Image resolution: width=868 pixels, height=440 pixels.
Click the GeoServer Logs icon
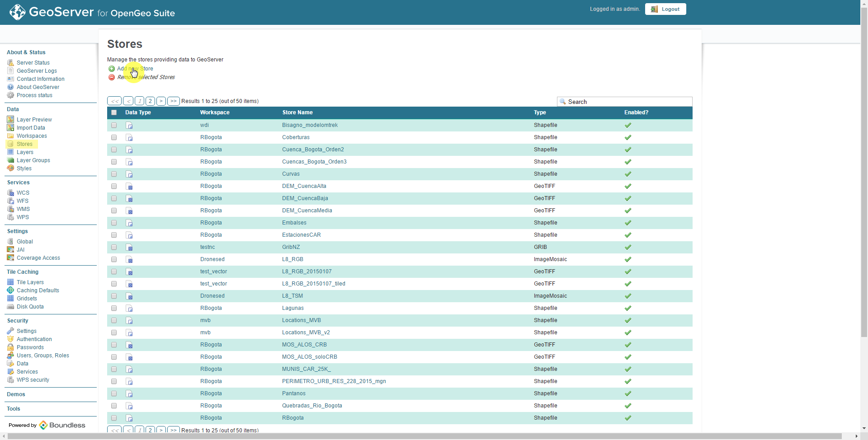(x=10, y=71)
